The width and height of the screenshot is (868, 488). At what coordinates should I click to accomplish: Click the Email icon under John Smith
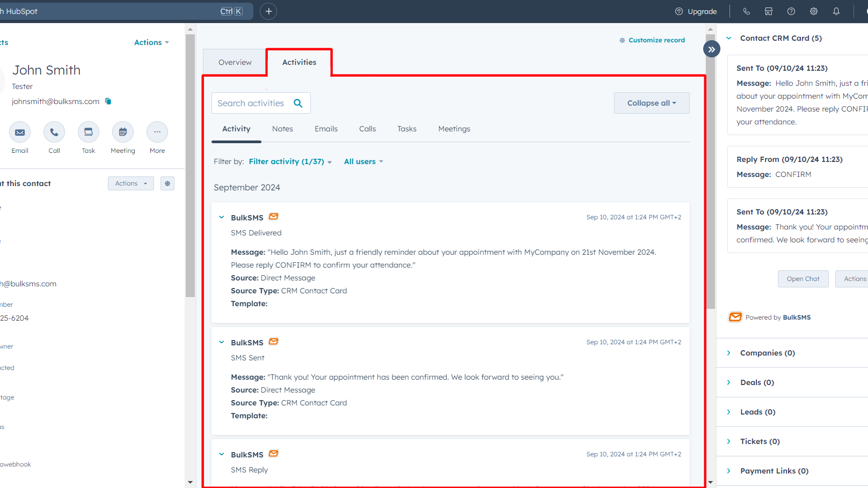tap(20, 132)
